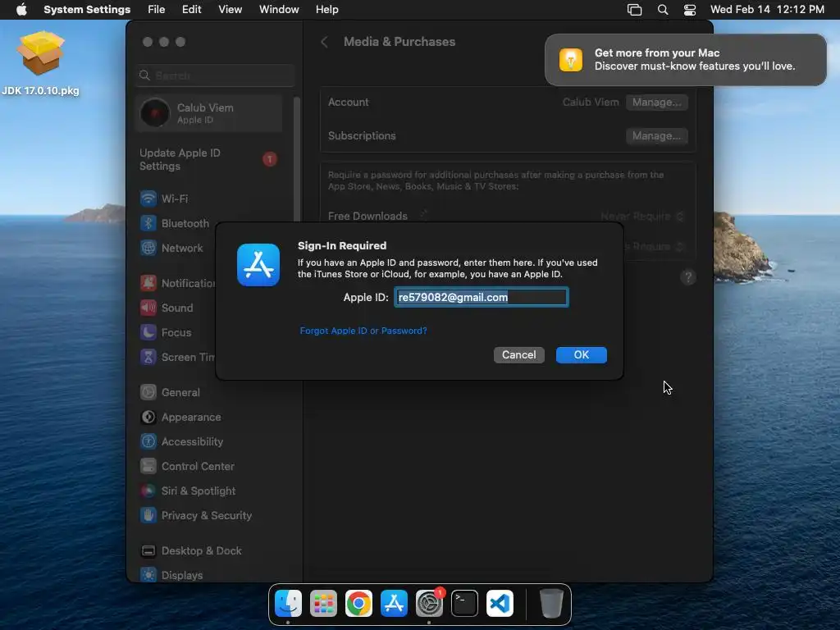Open the Apple menu
The width and height of the screenshot is (840, 630).
point(21,10)
